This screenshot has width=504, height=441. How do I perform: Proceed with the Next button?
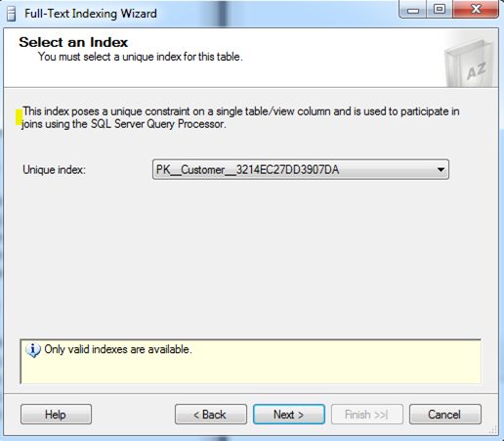pyautogui.click(x=289, y=415)
